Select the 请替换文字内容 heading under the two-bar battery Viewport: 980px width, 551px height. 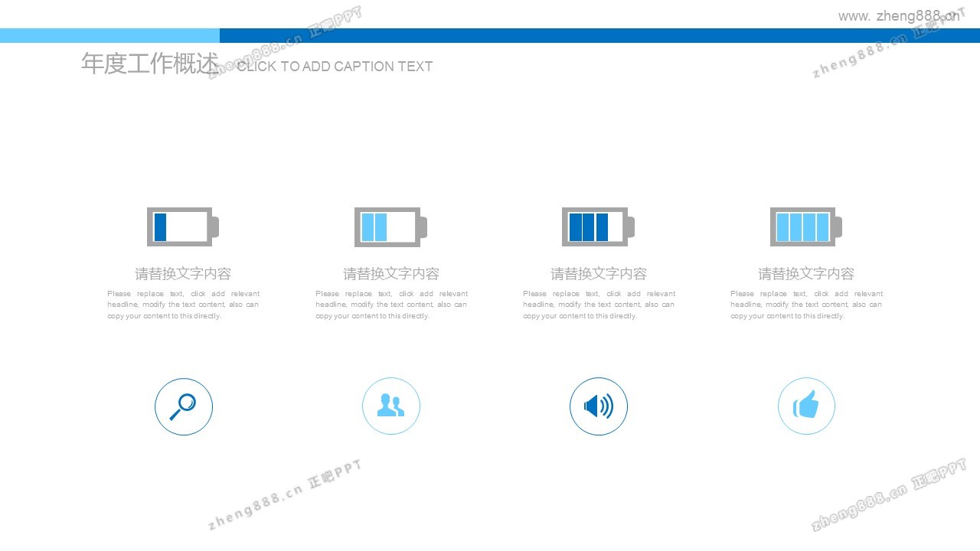(x=391, y=274)
